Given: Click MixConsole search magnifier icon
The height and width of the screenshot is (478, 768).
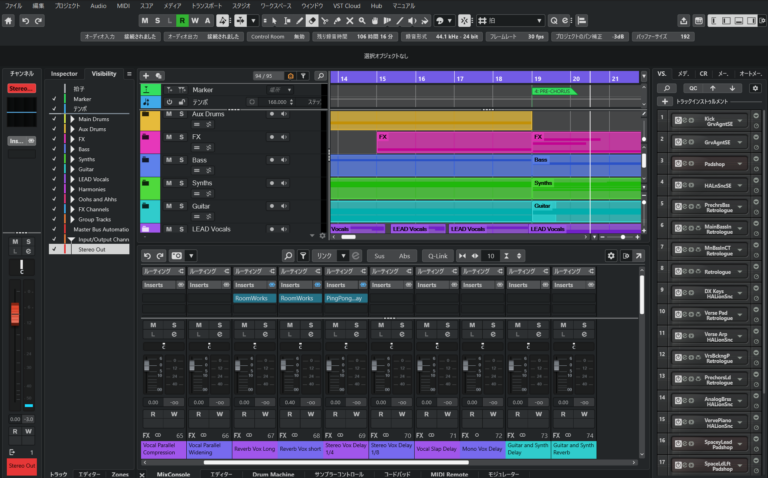Looking at the screenshot, I should 288,256.
